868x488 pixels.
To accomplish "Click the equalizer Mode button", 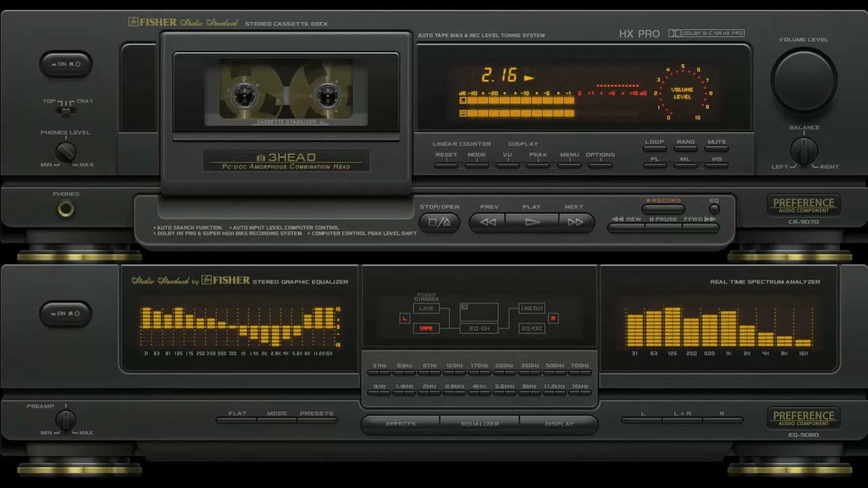I will point(277,420).
